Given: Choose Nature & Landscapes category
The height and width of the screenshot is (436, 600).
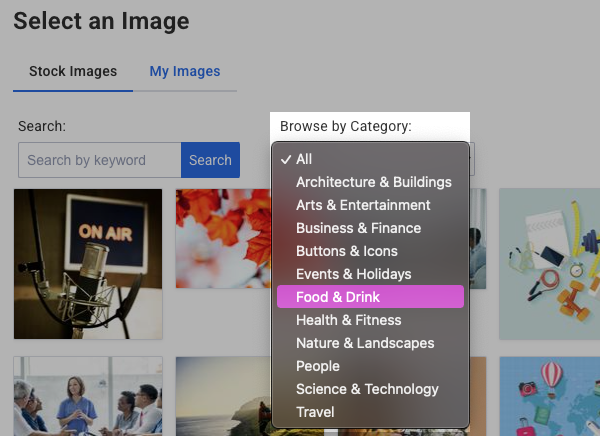Looking at the screenshot, I should pos(365,343).
